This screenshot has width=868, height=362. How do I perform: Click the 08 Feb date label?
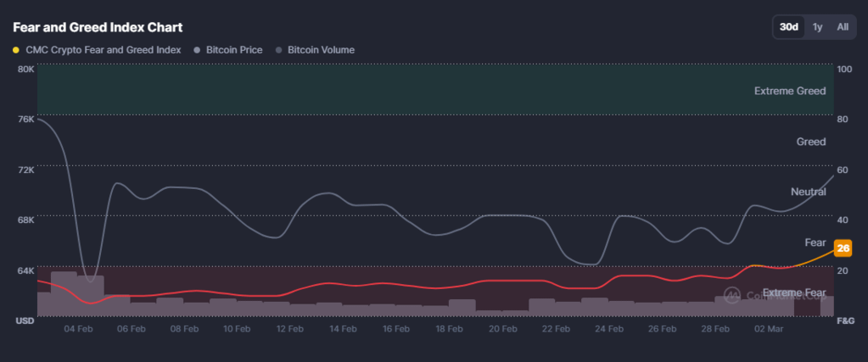[x=184, y=329]
